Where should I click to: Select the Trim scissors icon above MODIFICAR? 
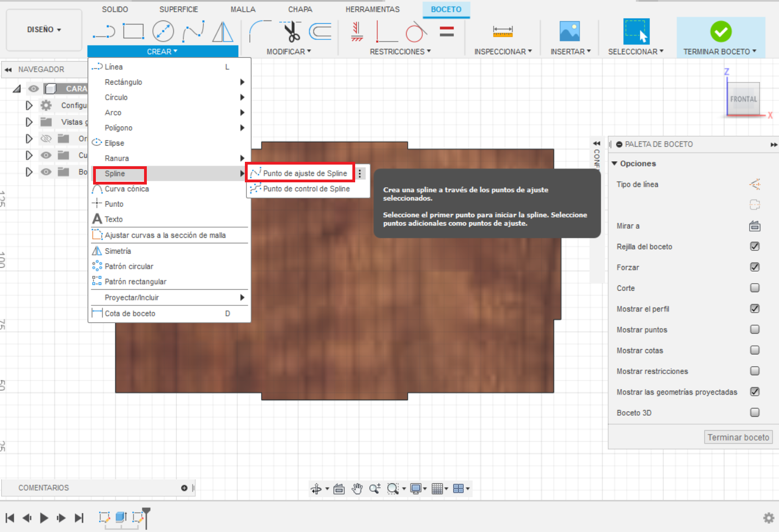point(290,32)
